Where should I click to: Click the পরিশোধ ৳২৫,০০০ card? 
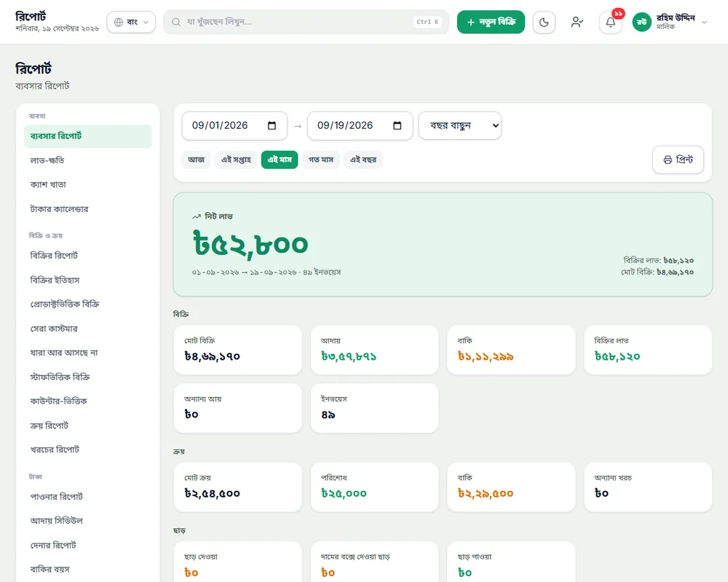coord(374,487)
